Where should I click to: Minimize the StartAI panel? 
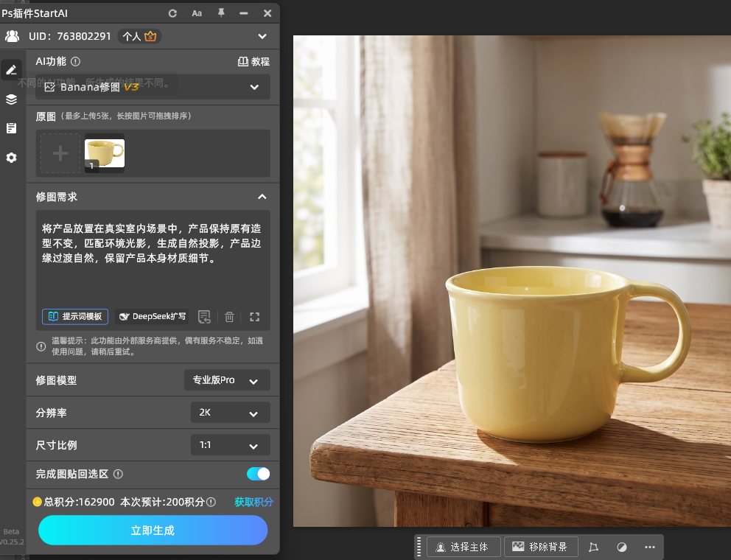(x=243, y=13)
